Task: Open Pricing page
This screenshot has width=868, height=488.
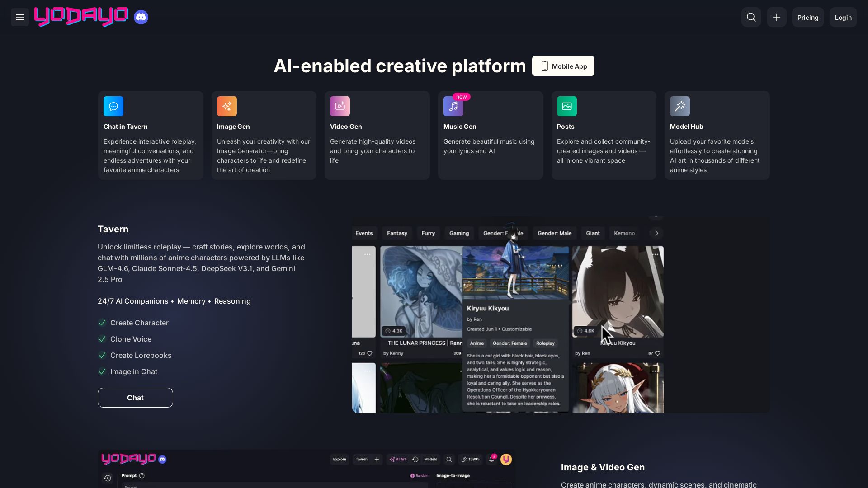Action: (807, 17)
